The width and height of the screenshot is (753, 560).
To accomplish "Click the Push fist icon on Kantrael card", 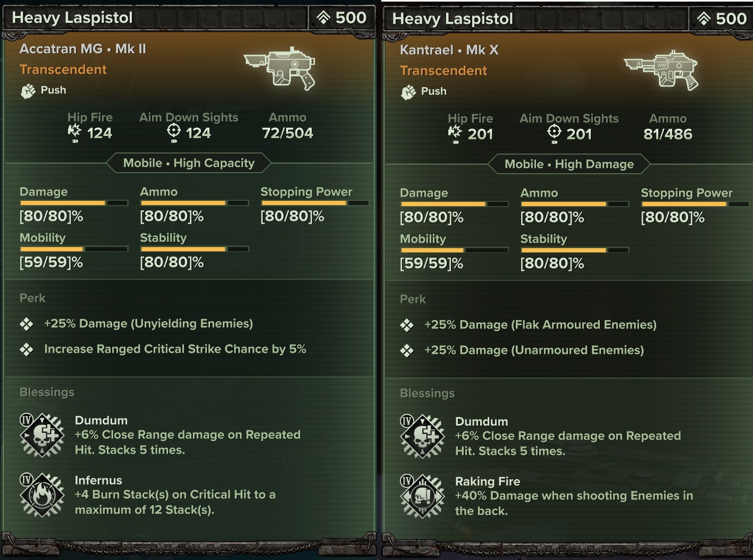I will click(408, 92).
